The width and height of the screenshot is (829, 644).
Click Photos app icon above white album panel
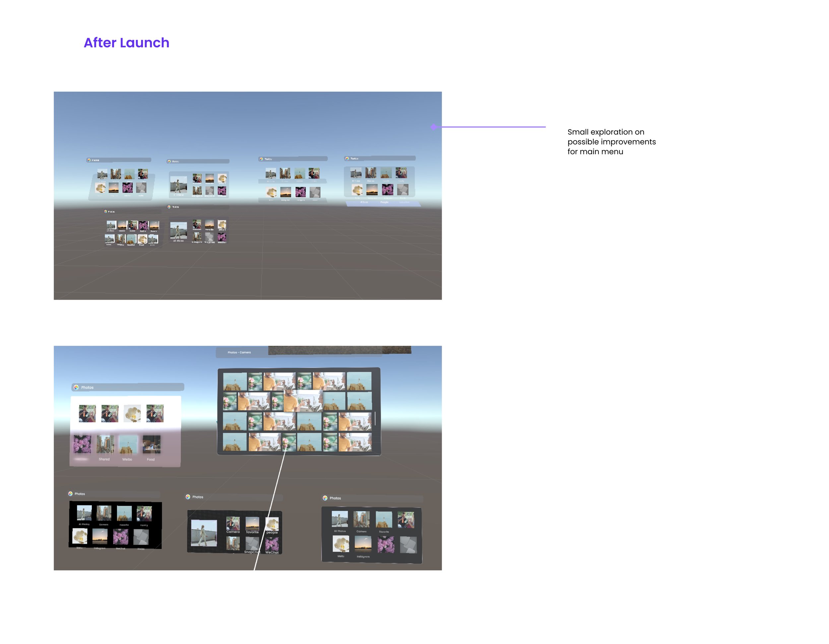click(76, 387)
